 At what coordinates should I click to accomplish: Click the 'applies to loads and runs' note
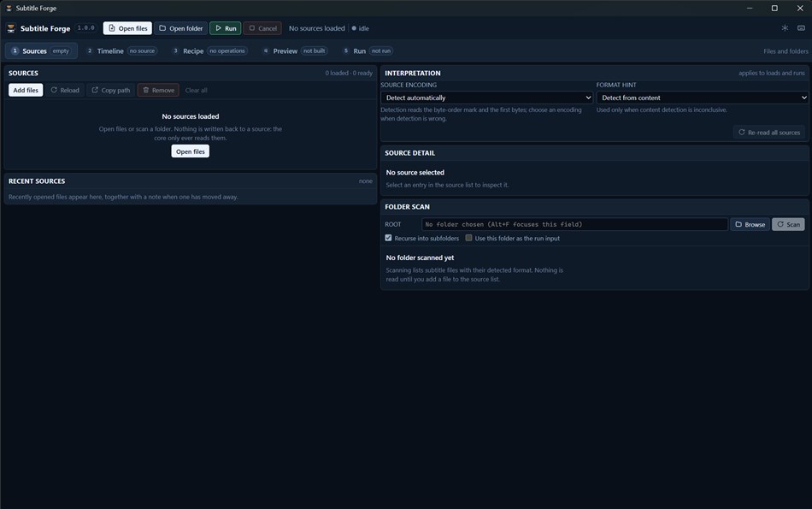[x=772, y=73]
